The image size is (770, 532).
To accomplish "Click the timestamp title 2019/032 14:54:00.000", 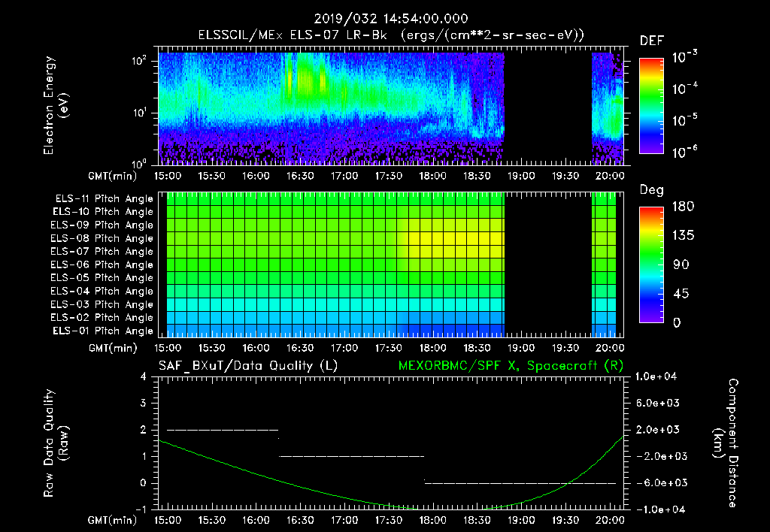I will click(391, 19).
